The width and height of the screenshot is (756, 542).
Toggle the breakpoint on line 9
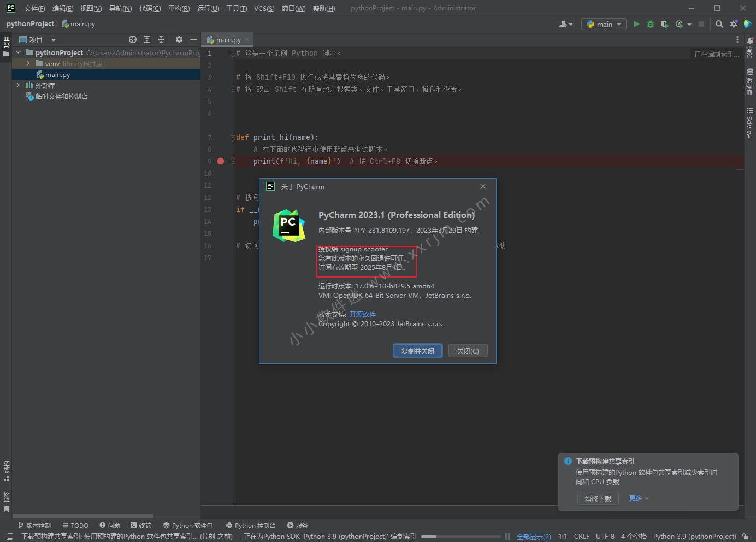coord(220,161)
